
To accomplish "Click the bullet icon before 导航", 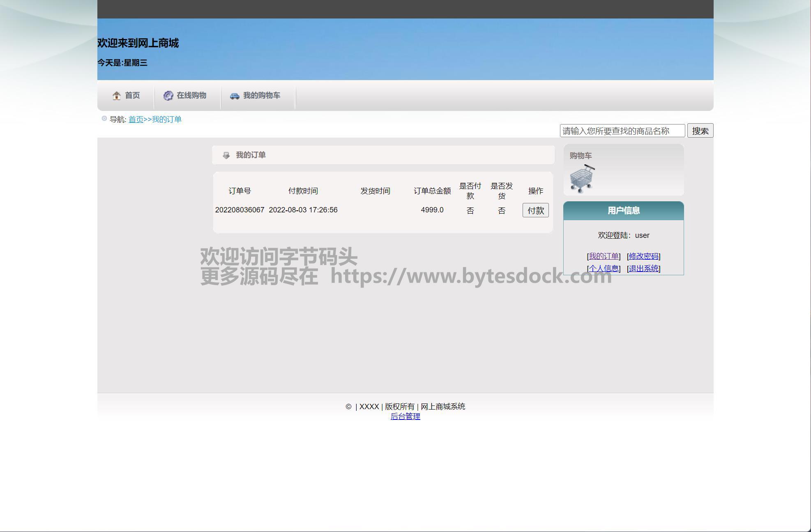I will (x=104, y=119).
